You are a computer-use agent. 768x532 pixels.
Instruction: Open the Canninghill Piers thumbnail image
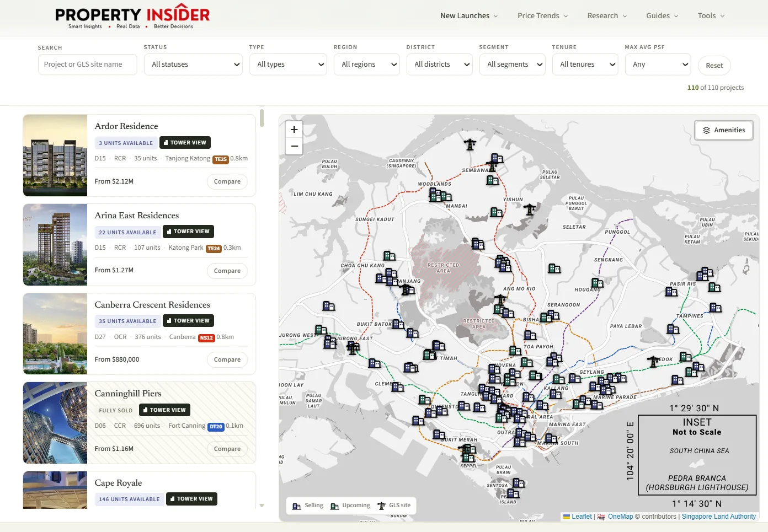coord(55,423)
